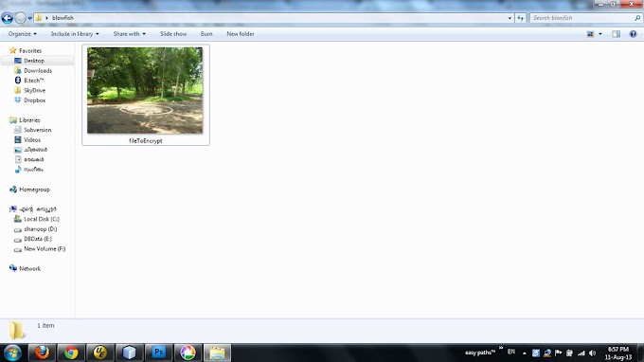Select Downloads in Favorites

pyautogui.click(x=38, y=71)
